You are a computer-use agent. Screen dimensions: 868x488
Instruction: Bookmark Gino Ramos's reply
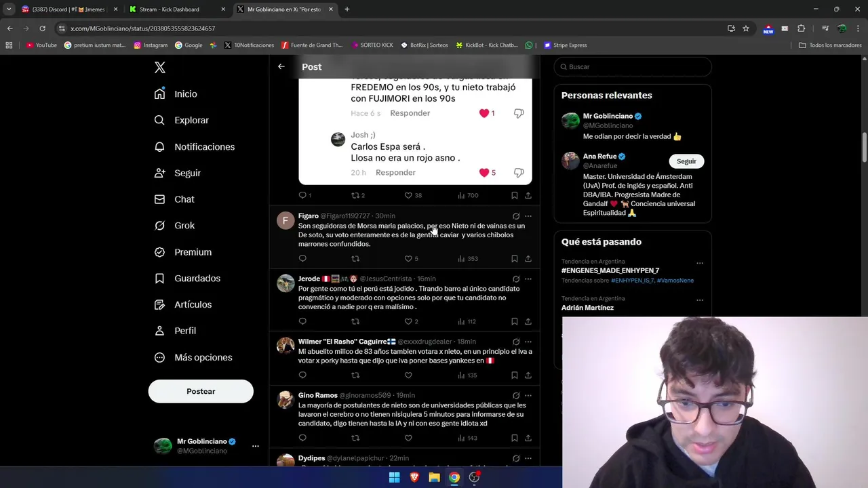(515, 438)
